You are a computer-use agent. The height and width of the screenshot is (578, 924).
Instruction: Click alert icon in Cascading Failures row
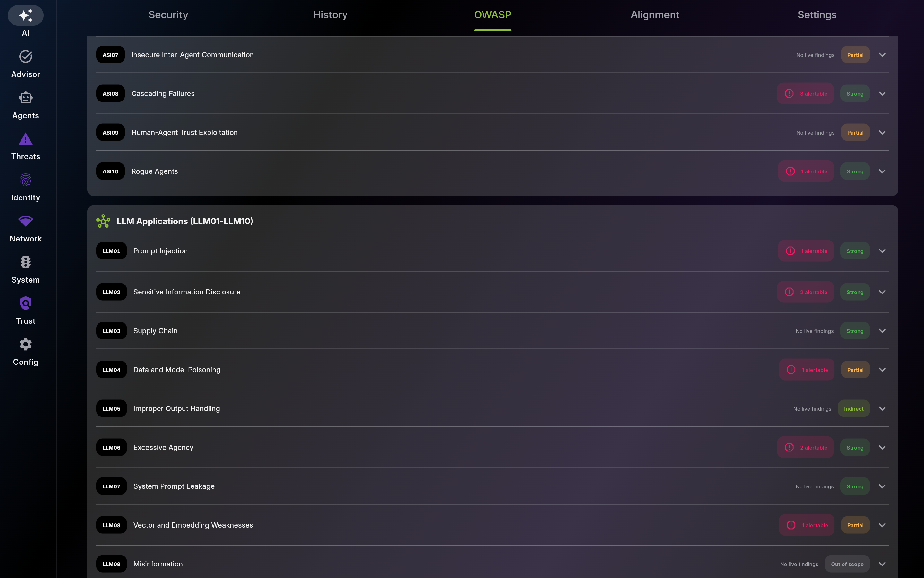tap(789, 94)
